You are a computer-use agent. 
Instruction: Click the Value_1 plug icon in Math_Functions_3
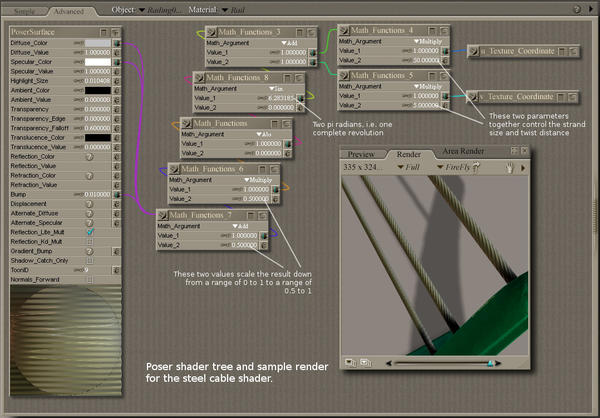(313, 52)
